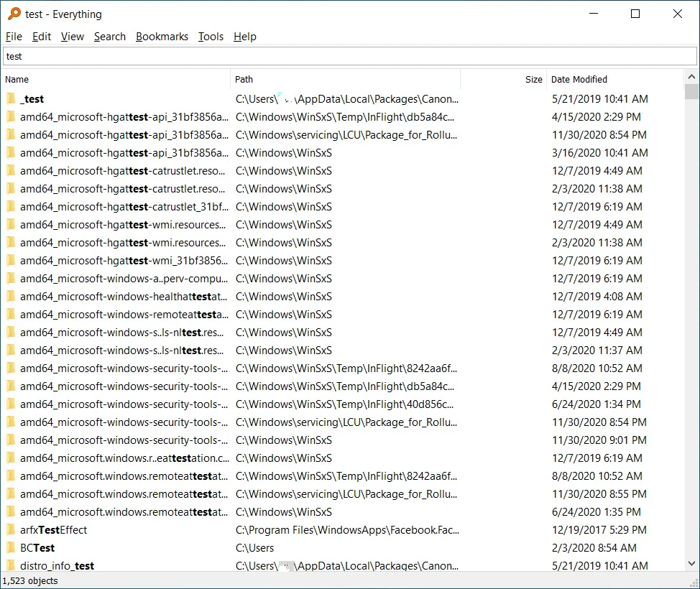Select the distro_info_test folder entry
This screenshot has width=700, height=589.
(57, 565)
